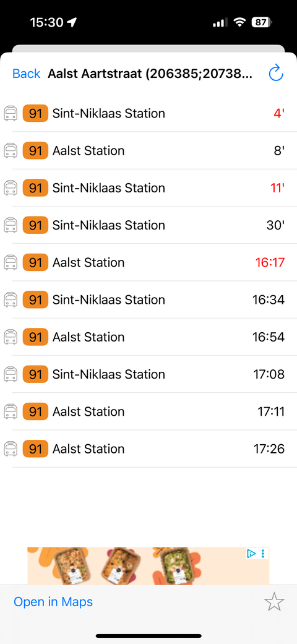Tap bus icon beside 4' Sint-Niklaas departure
Screen dimensions: 297x644
[11, 113]
